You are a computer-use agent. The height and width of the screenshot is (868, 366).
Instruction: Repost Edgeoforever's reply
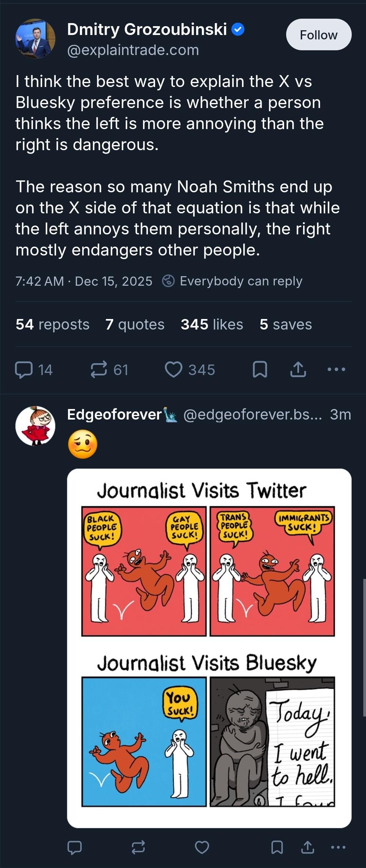(138, 847)
